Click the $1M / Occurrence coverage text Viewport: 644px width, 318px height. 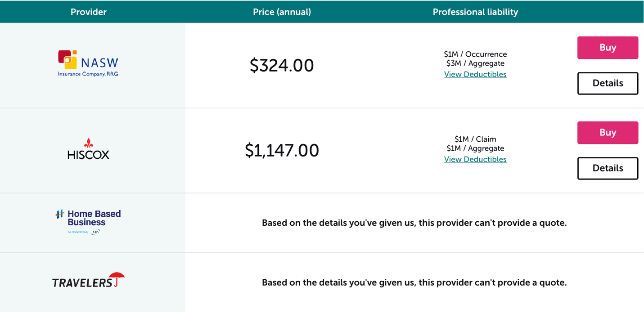[475, 54]
